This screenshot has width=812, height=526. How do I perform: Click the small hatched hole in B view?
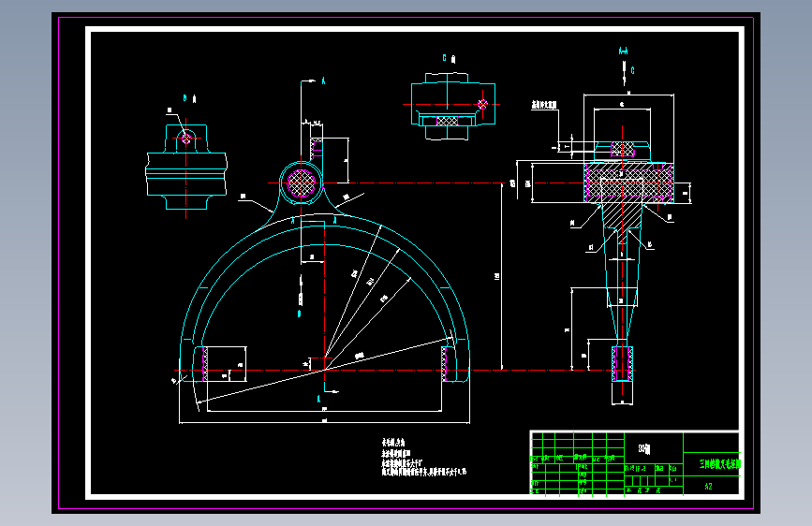[x=186, y=139]
